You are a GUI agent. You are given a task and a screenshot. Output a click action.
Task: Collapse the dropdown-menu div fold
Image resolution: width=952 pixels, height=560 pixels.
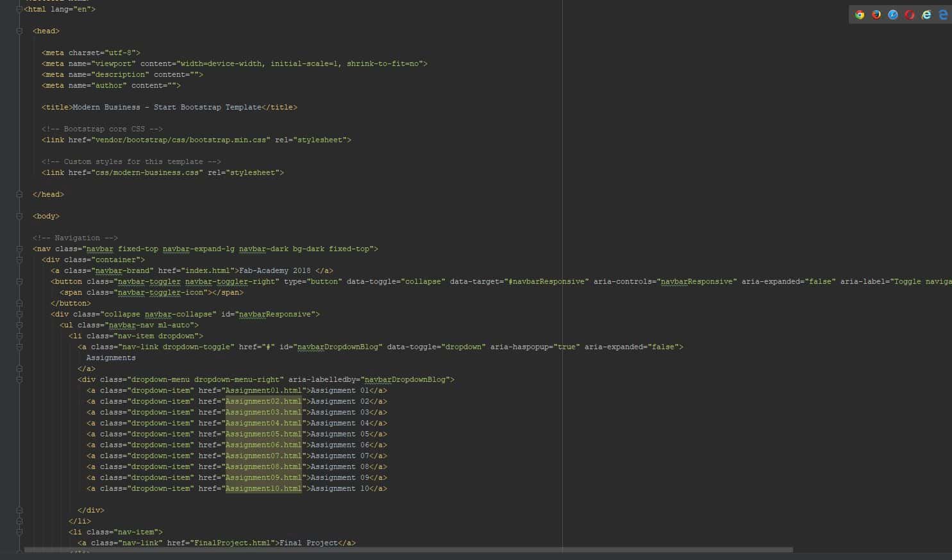pos(19,379)
